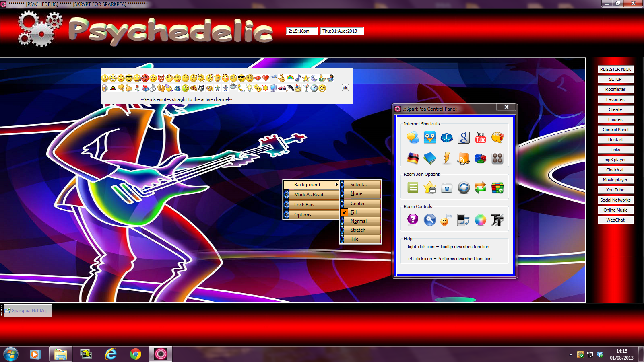Open Internet Explorer from the taskbar
644x362 pixels.
(111, 354)
